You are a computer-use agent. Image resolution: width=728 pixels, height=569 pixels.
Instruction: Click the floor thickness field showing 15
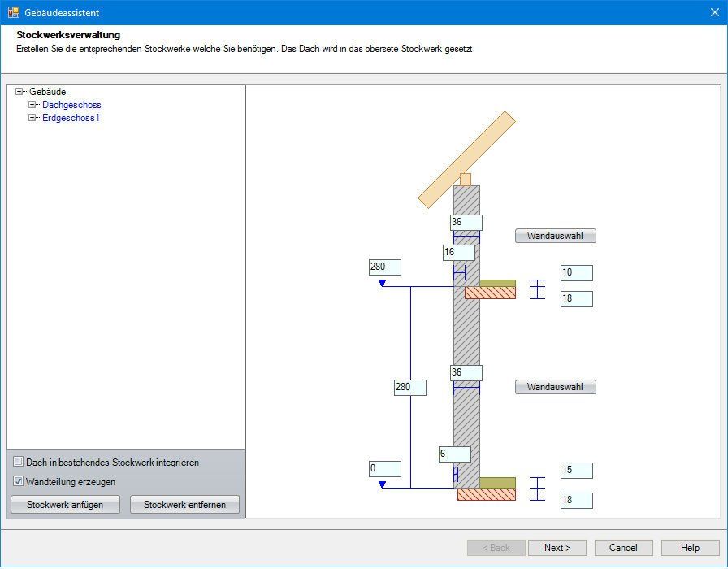576,471
